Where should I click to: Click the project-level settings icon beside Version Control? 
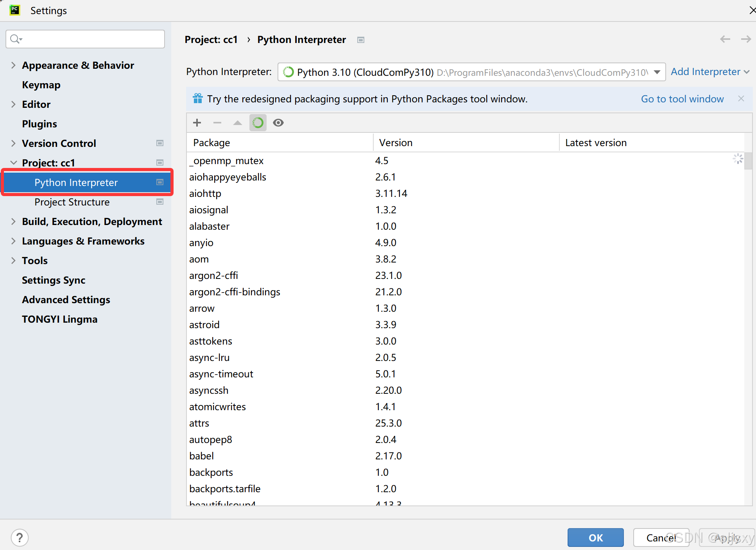tap(160, 143)
